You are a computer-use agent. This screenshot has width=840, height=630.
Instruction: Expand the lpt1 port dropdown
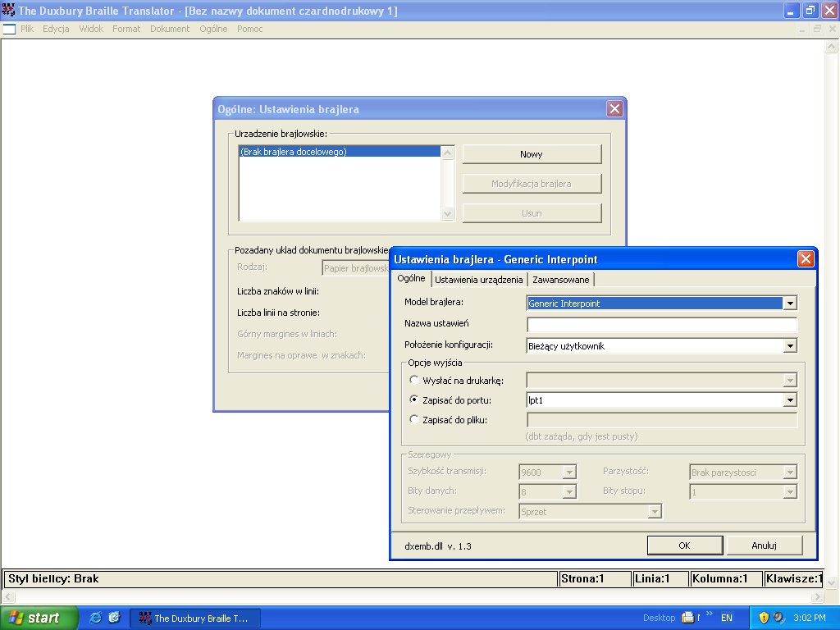(x=790, y=400)
